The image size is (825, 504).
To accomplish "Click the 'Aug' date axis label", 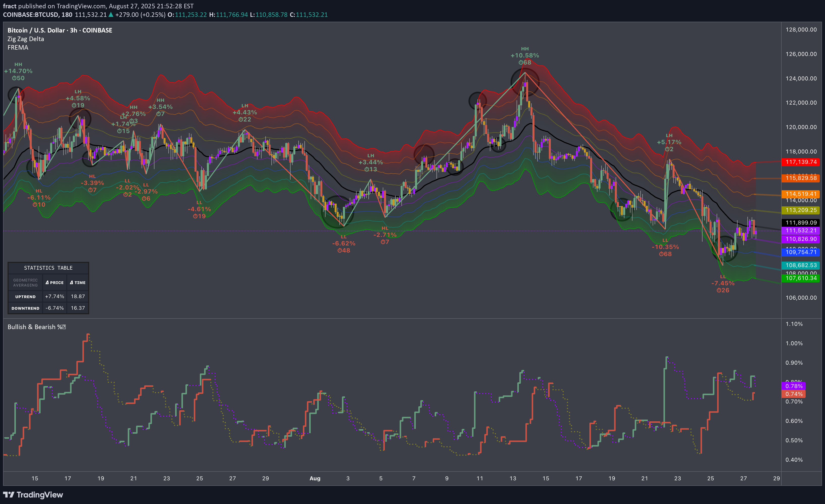I will (x=315, y=479).
